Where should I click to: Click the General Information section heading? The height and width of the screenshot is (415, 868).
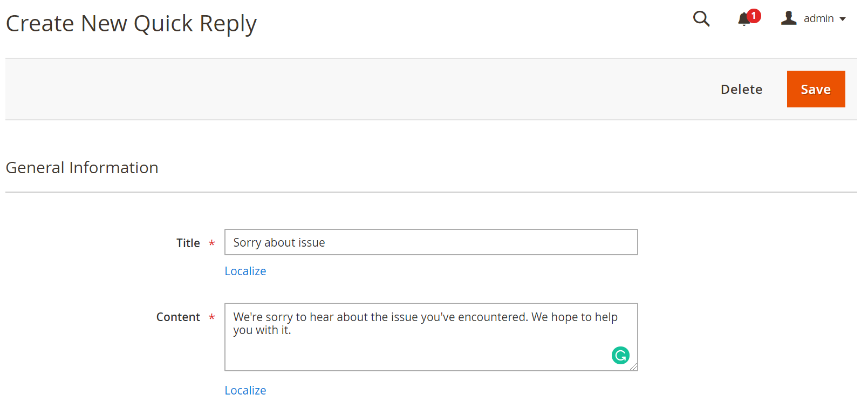82,168
